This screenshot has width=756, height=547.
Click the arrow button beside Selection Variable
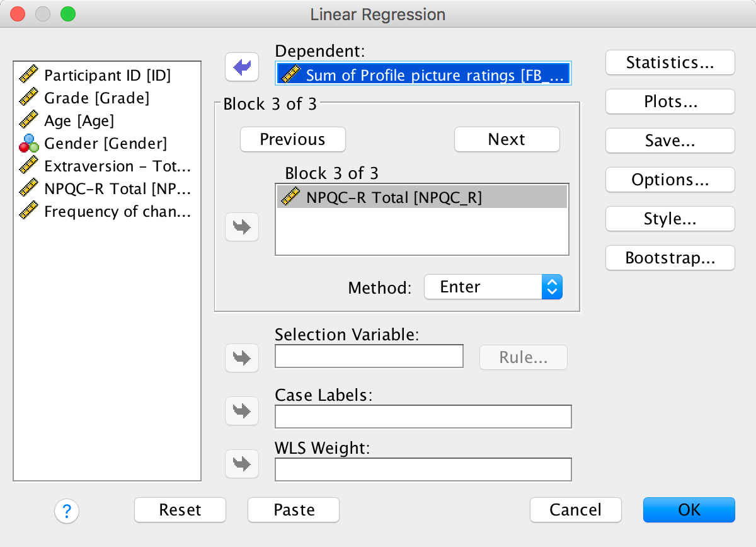(x=242, y=357)
